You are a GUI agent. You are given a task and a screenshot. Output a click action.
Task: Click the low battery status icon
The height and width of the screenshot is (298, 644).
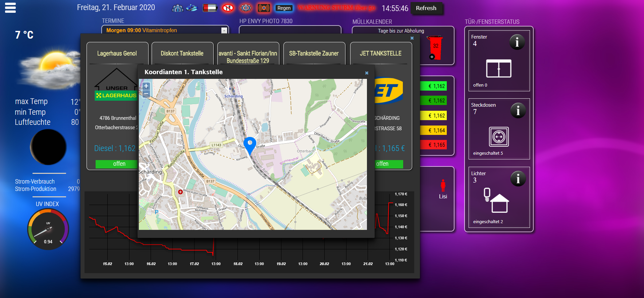coord(210,8)
